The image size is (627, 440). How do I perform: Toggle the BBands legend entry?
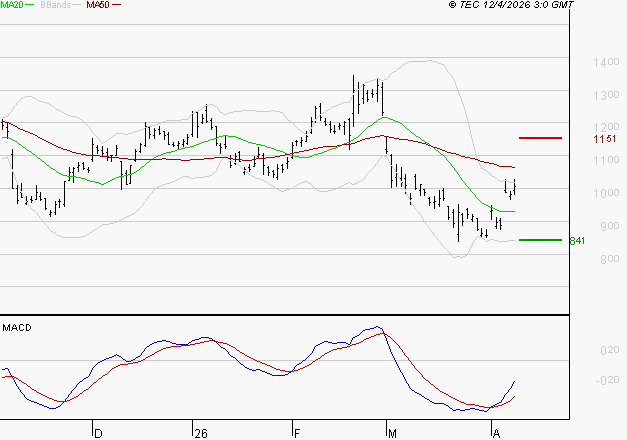(56, 6)
